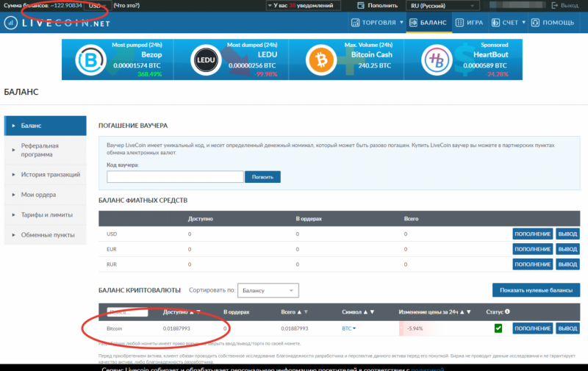Focus the Код ваучера input field
Viewport: 588px width, 371px height.
click(x=175, y=177)
